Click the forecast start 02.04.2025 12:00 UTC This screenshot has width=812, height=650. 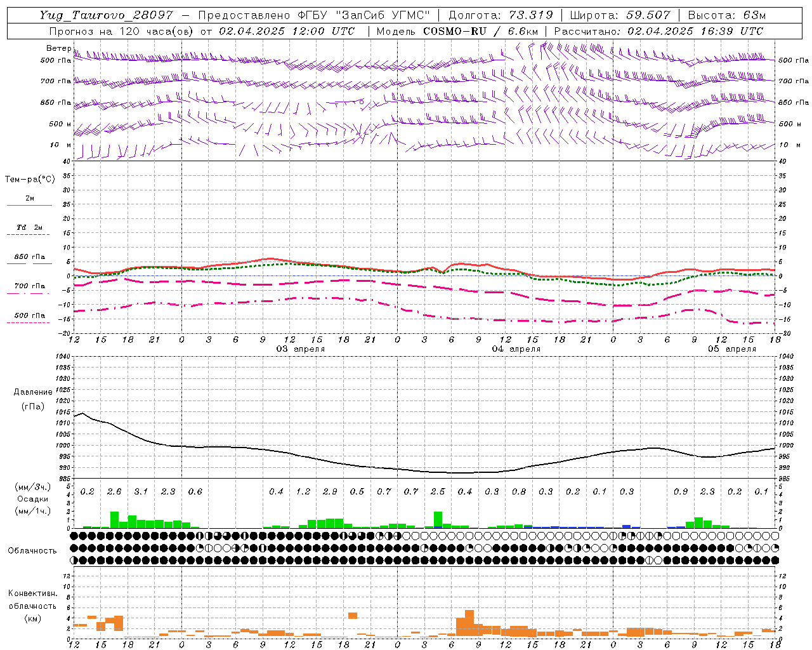(287, 31)
